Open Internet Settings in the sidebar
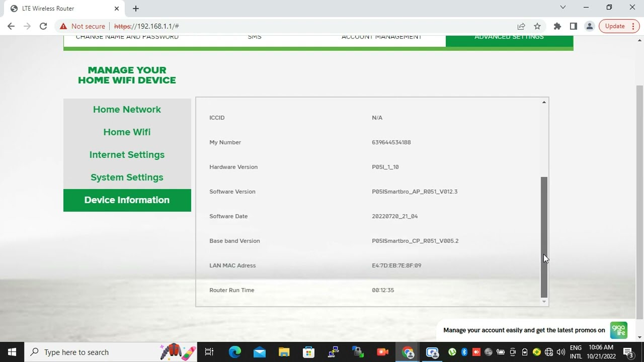Screen dimensions: 644x362 [127, 155]
